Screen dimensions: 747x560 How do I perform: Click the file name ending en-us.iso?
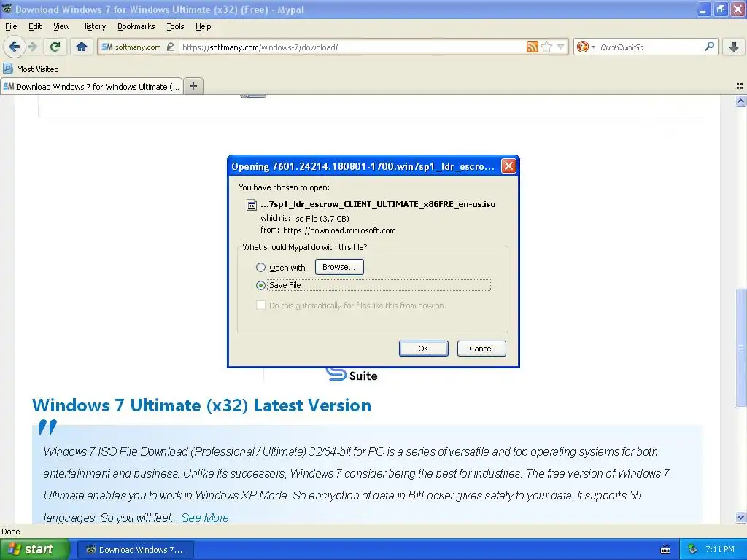tap(378, 204)
